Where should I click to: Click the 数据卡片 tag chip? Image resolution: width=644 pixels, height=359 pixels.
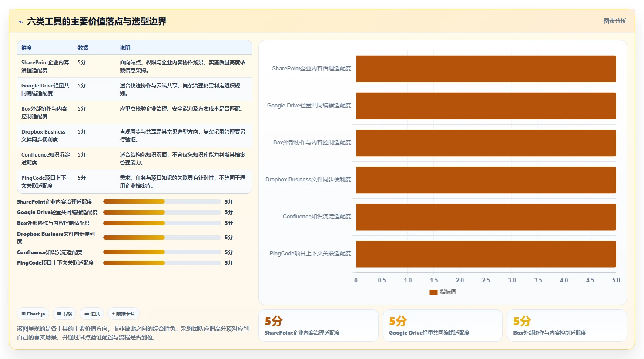(x=124, y=314)
